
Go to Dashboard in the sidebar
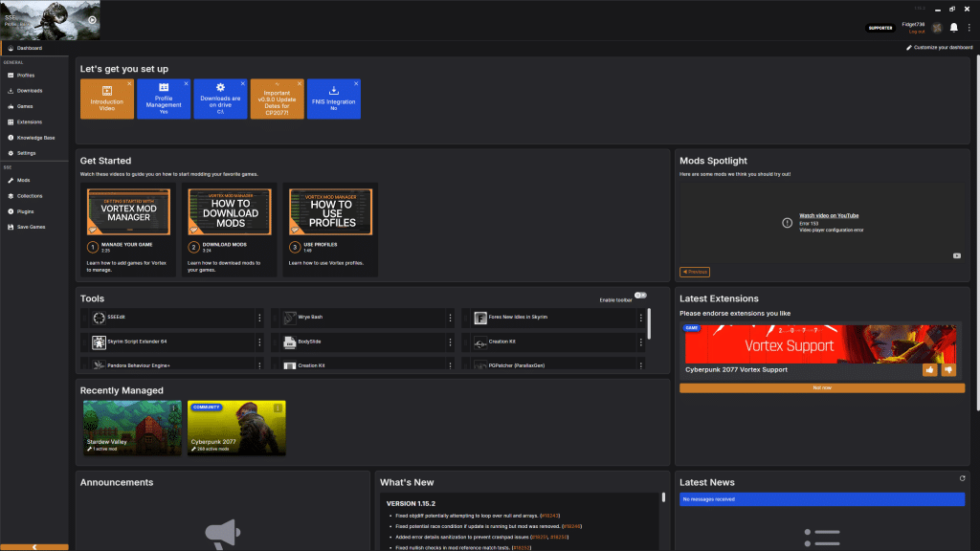pos(34,48)
